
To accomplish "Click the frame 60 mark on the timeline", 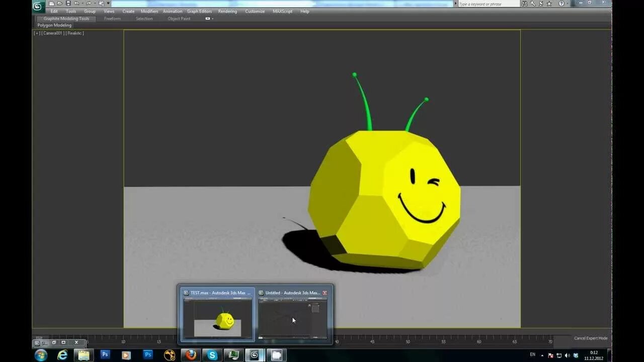I will click(479, 341).
